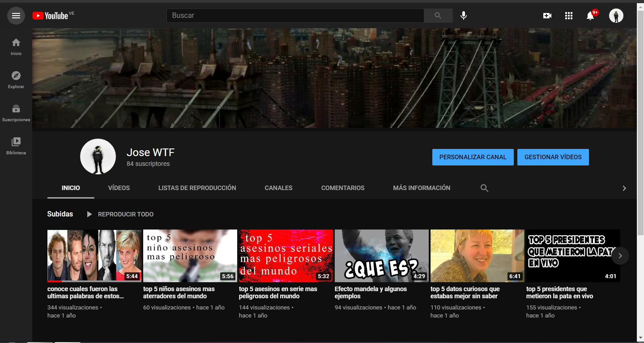This screenshot has width=644, height=343.
Task: Open title 'Efecto mandela y algunos ejemplos'
Action: 371,292
